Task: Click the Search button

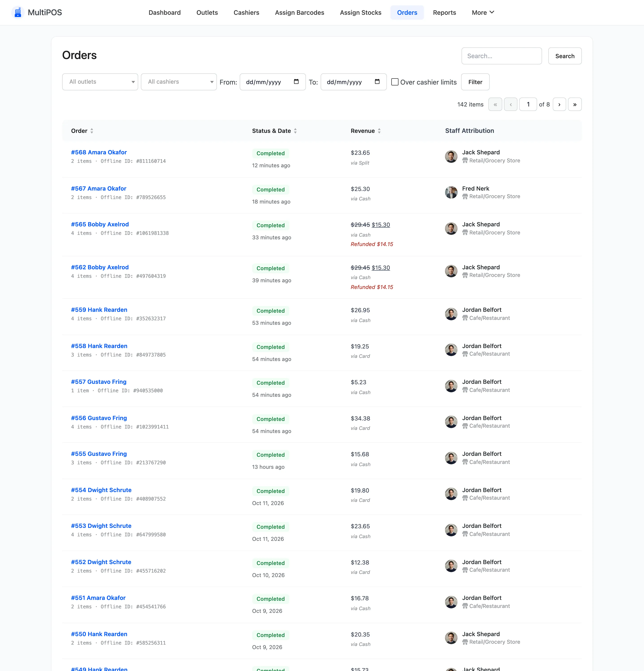Action: 565,56
